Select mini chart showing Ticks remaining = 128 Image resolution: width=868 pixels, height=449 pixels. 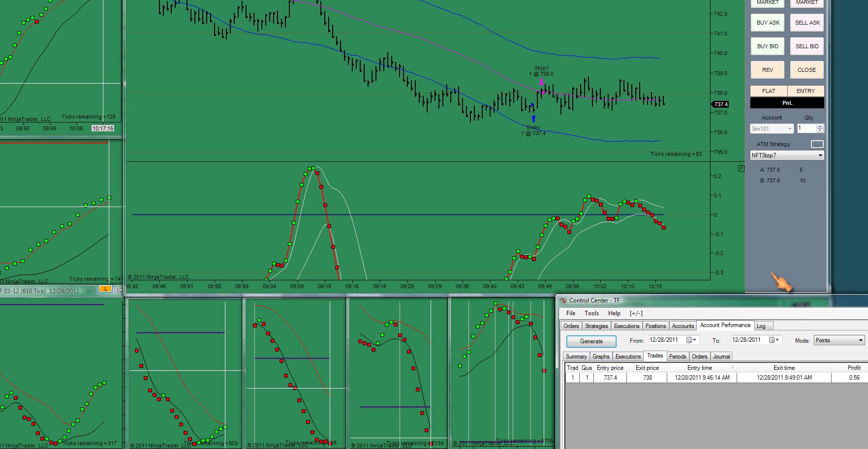point(61,66)
